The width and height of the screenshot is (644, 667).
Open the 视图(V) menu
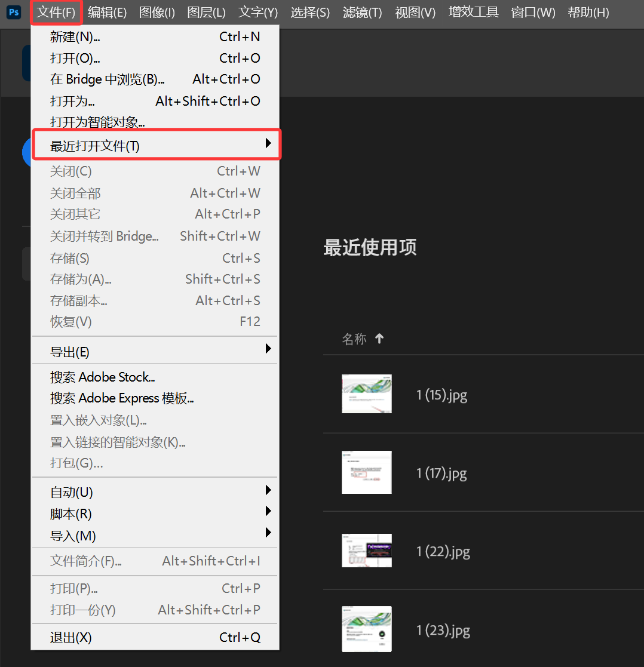415,13
